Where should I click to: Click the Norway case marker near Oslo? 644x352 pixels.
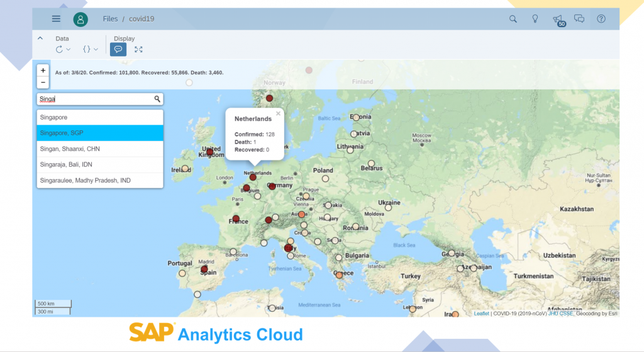click(269, 98)
